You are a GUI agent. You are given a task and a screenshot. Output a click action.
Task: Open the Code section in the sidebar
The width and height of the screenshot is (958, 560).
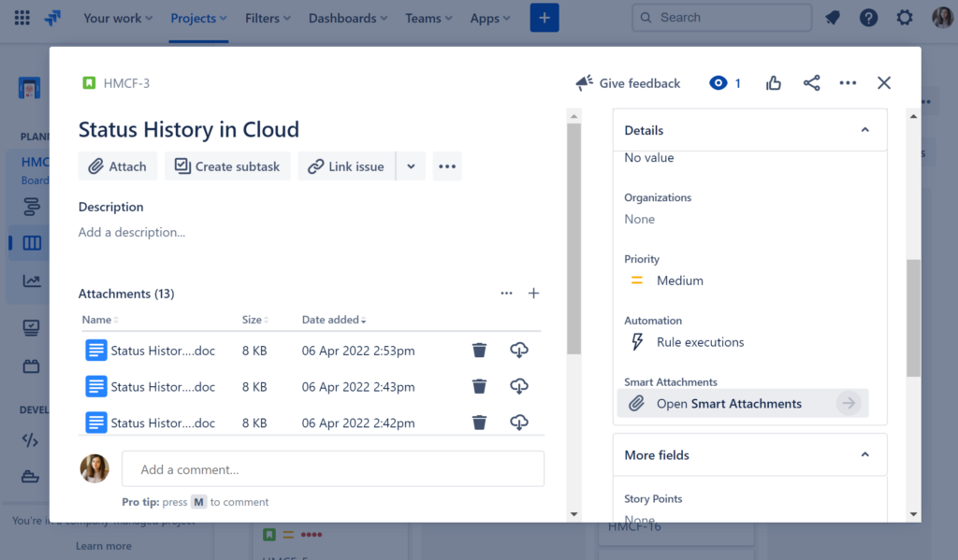[29, 438]
